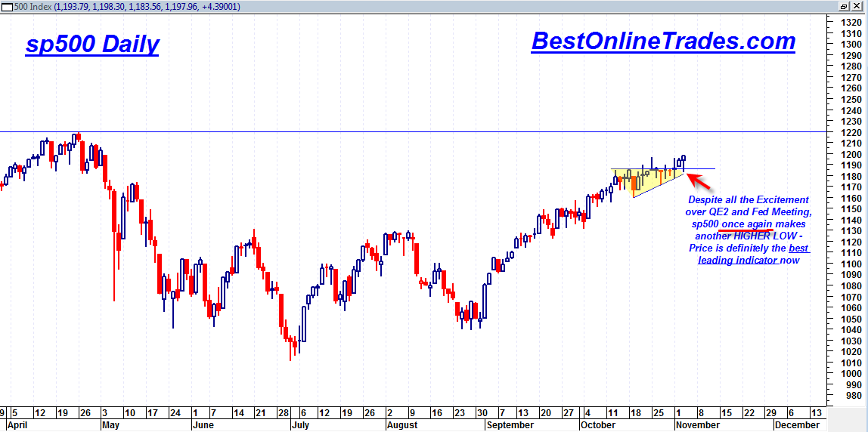Open the BestOnlineTrades.com link text
The width and height of the screenshot is (868, 432).
(662, 42)
